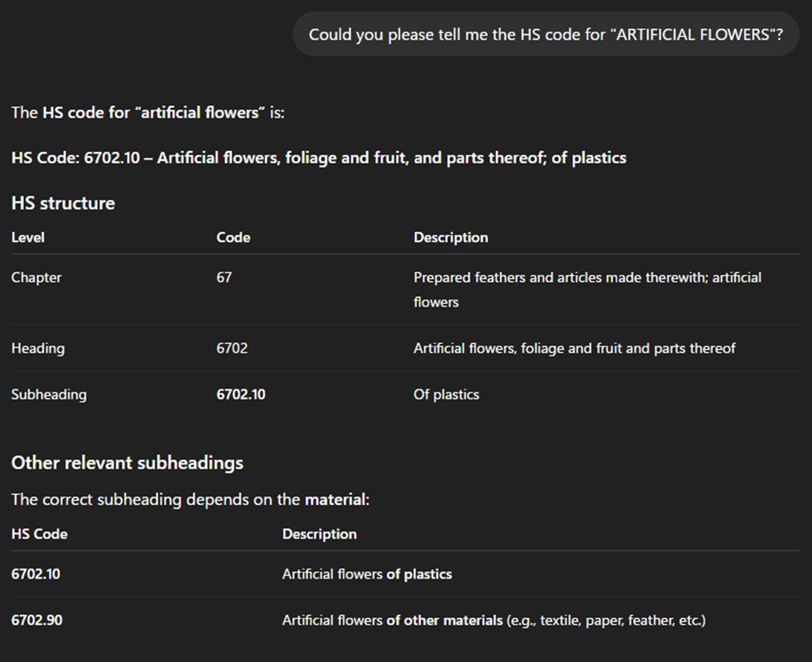The height and width of the screenshot is (662, 812).
Task: Click the "Level" column header
Action: click(28, 238)
